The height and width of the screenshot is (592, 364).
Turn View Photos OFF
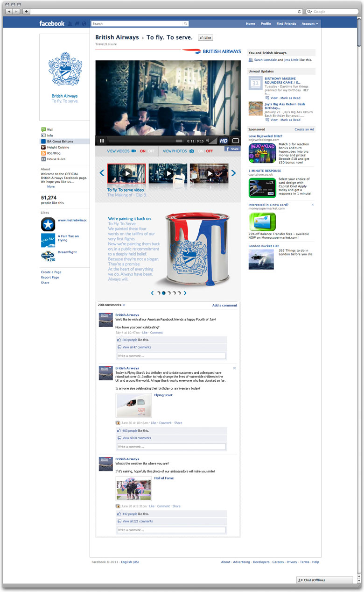point(210,151)
